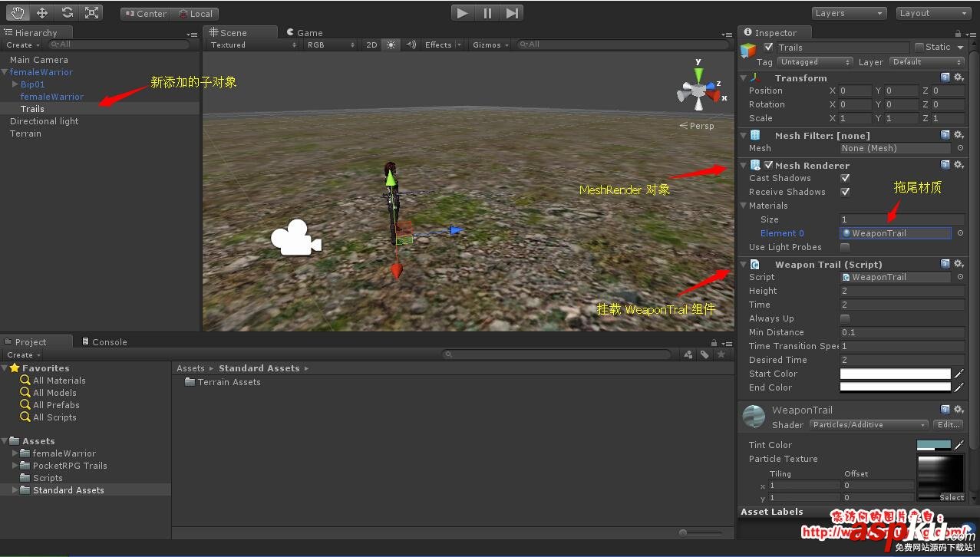Toggle Local coordinate handle button
The image size is (980, 557).
(x=195, y=14)
